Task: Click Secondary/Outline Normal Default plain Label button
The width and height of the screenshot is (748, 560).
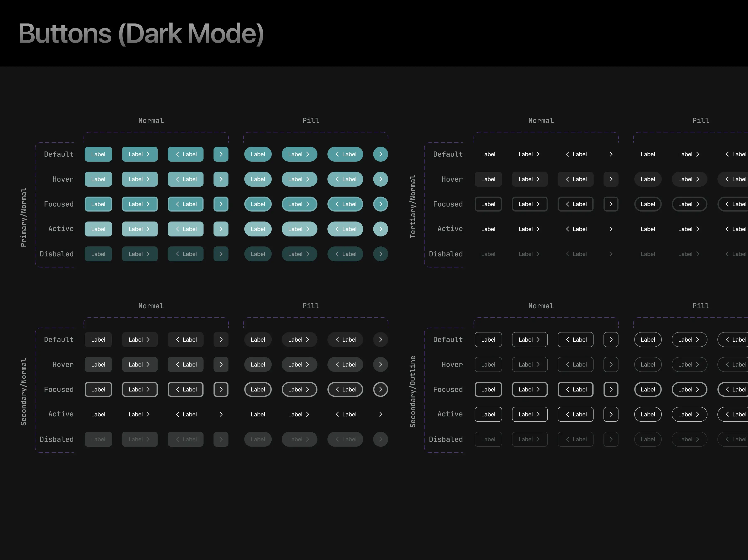Action: (x=488, y=340)
